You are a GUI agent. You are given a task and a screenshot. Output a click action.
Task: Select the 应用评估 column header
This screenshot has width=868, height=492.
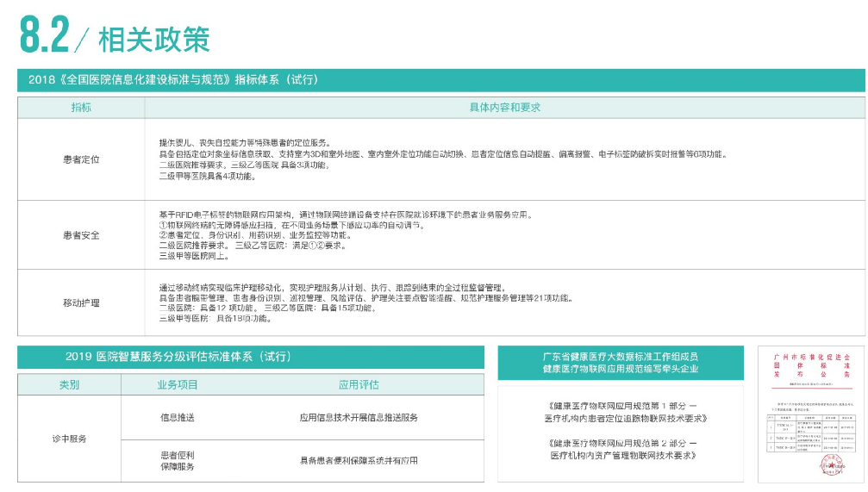tap(358, 384)
